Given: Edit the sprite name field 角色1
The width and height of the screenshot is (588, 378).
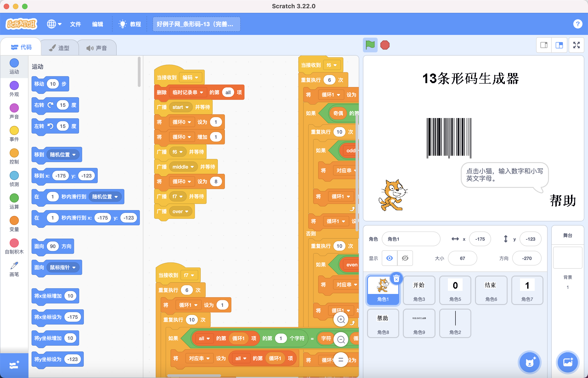Looking at the screenshot, I should 411,239.
